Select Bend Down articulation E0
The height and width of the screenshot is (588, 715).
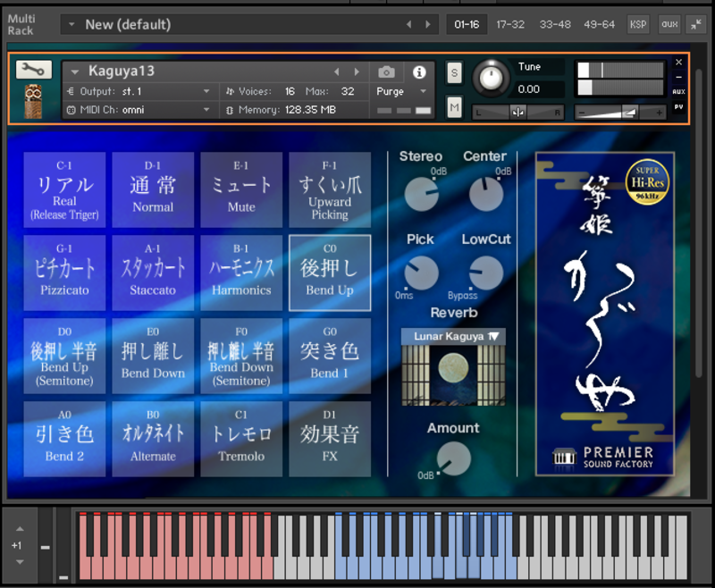153,356
